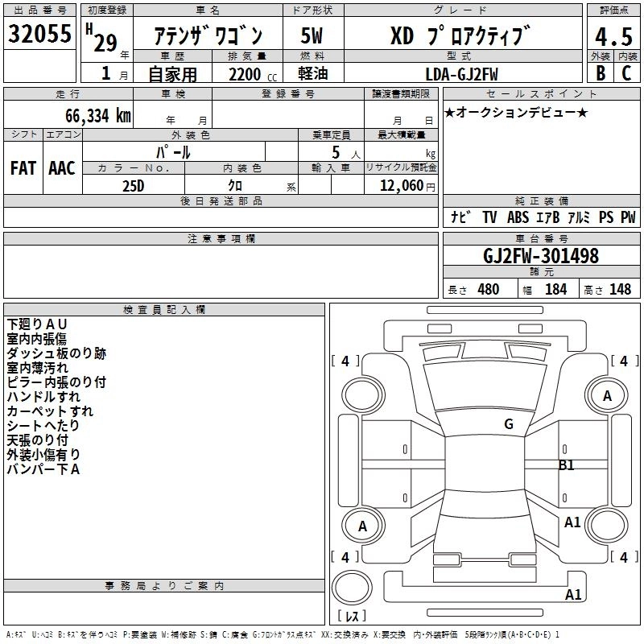
Task: Click the note ハンドルすれ
Action: tap(43, 396)
